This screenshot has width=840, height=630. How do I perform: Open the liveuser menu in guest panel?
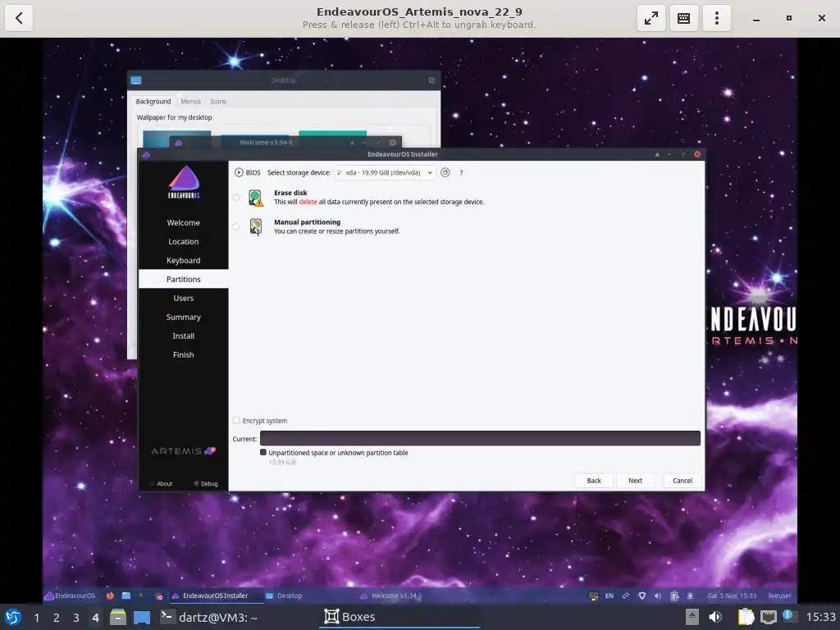(x=779, y=596)
